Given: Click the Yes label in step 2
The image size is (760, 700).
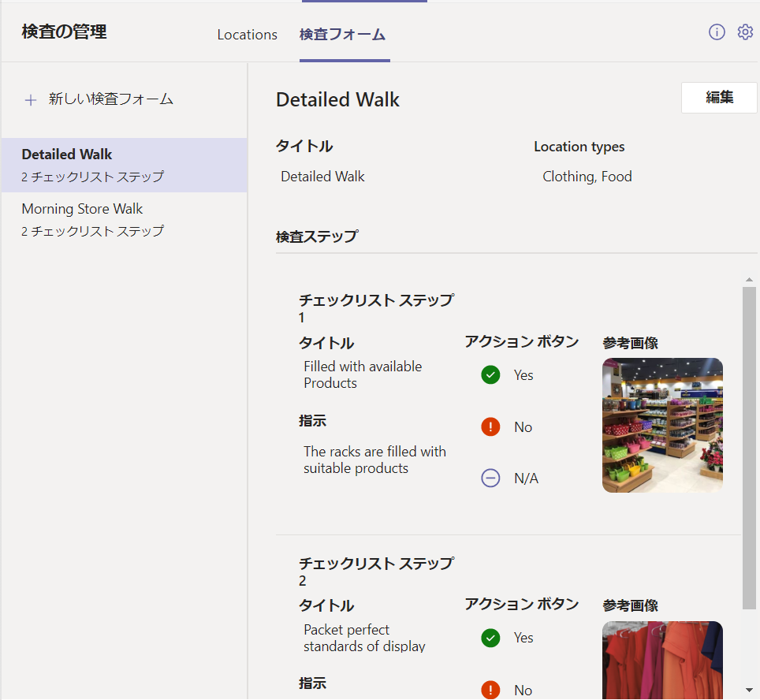Looking at the screenshot, I should (523, 638).
